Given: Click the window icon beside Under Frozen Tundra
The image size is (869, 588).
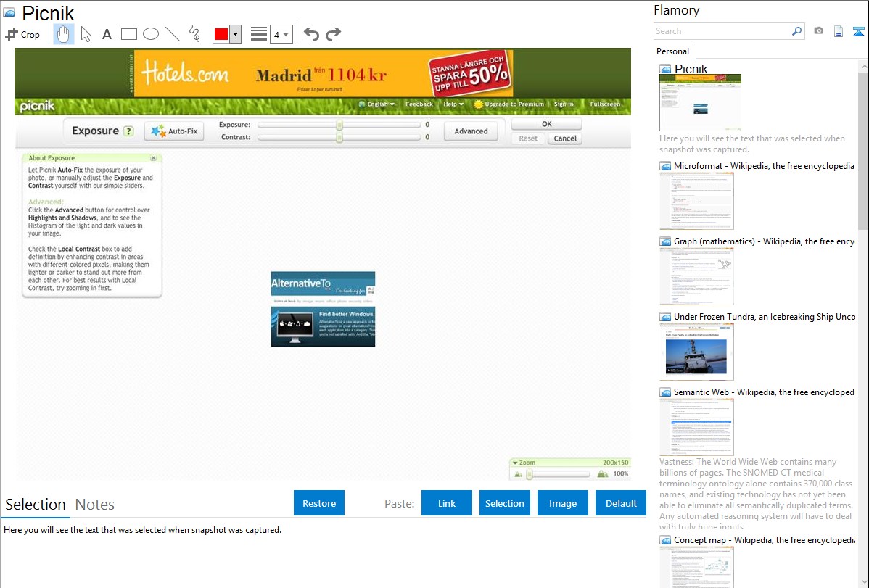Looking at the screenshot, I should click(x=665, y=317).
